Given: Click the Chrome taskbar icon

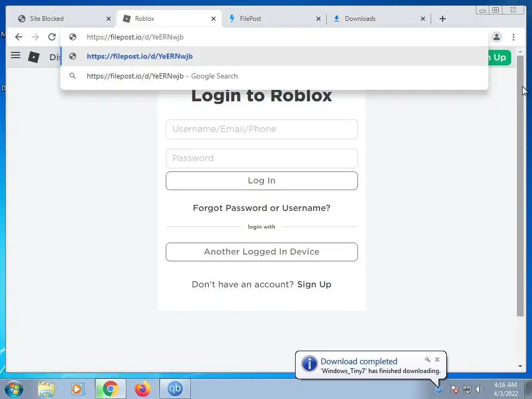Looking at the screenshot, I should (110, 389).
